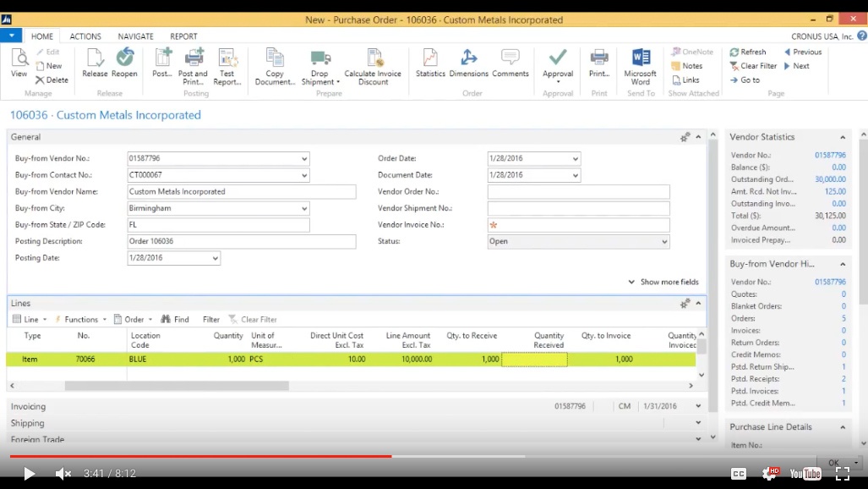Open Drop Shipment dropdown
Image resolution: width=868 pixels, height=489 pixels.
(320, 67)
